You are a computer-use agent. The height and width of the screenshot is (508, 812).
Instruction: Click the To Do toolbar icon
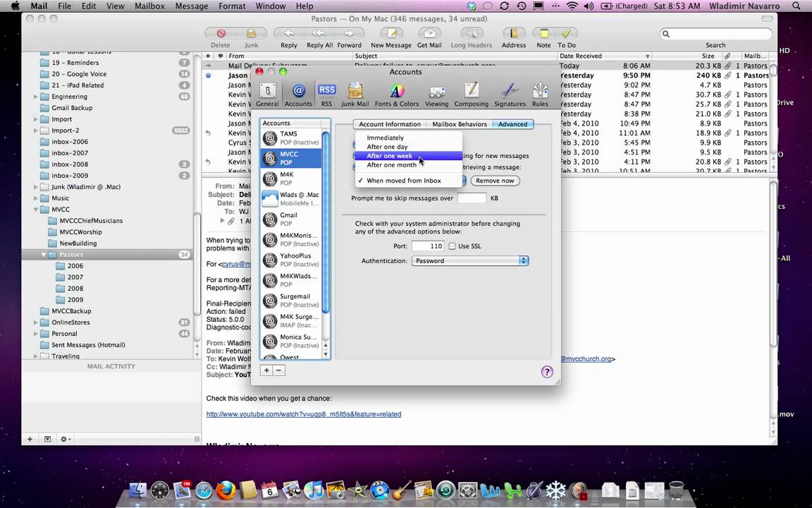point(567,33)
